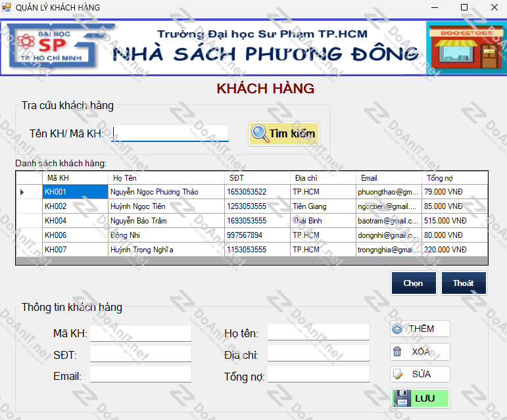Click the 220.000 VNĐ debt cell
This screenshot has width=507, height=420.
pyautogui.click(x=455, y=250)
